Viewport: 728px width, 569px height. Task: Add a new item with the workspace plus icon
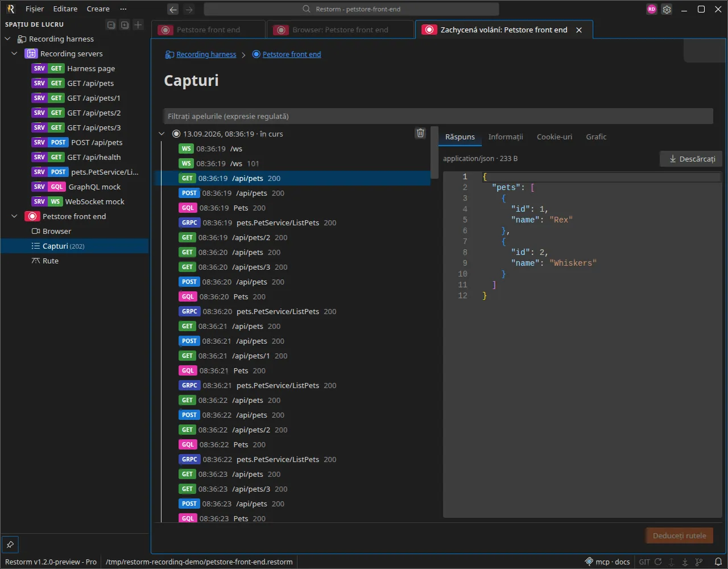(138, 24)
